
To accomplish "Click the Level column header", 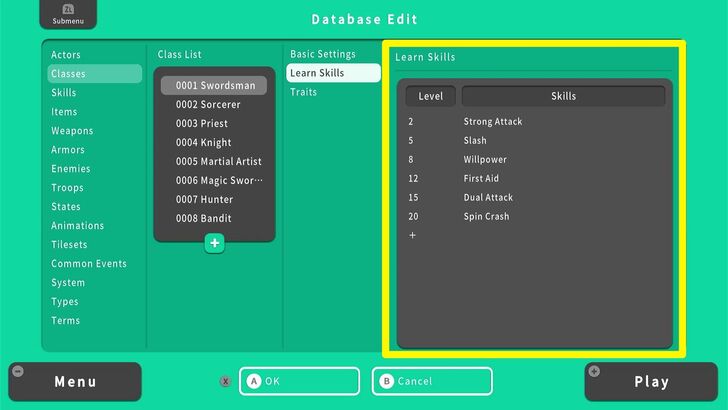I will click(x=430, y=96).
